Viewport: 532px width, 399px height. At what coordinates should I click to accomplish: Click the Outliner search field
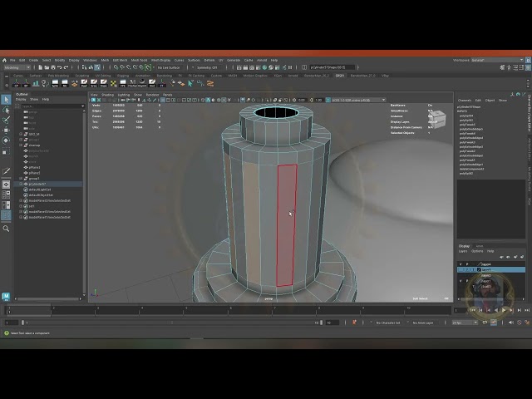[x=50, y=106]
